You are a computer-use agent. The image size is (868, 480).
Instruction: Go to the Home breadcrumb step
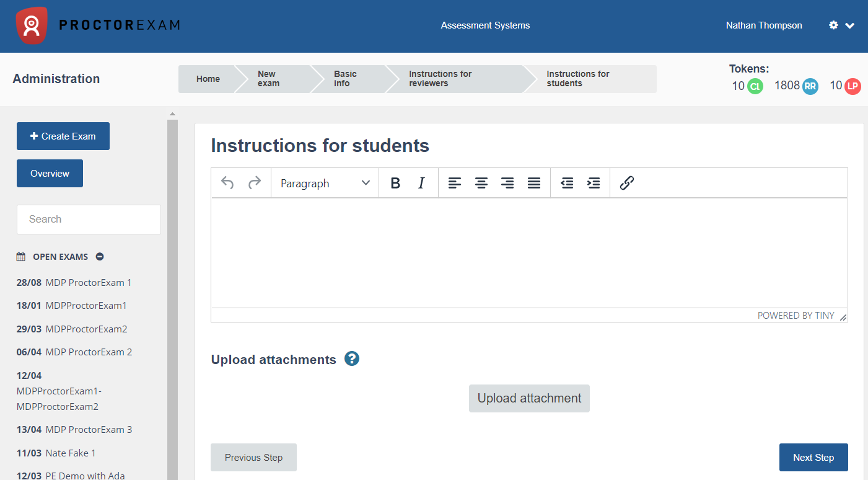(208, 79)
